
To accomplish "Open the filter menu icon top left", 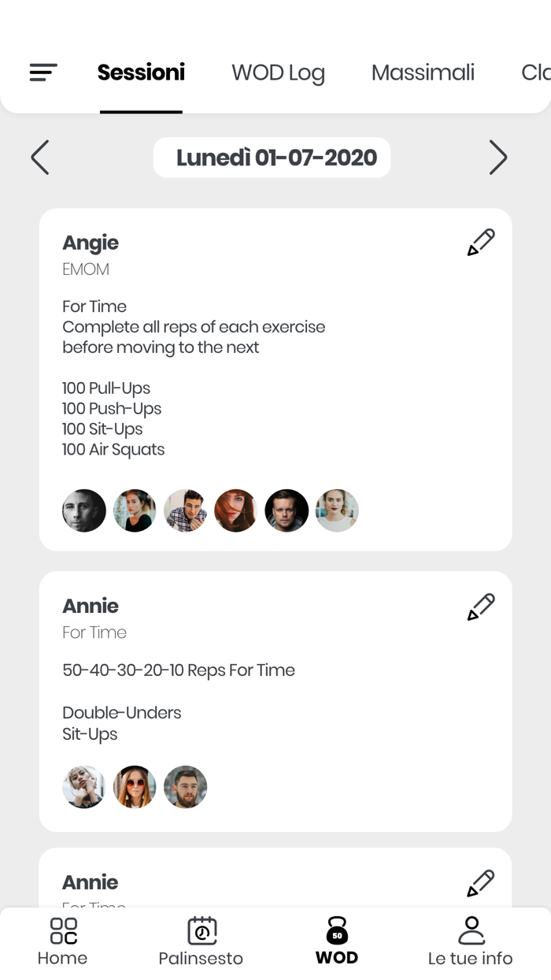I will pos(43,72).
